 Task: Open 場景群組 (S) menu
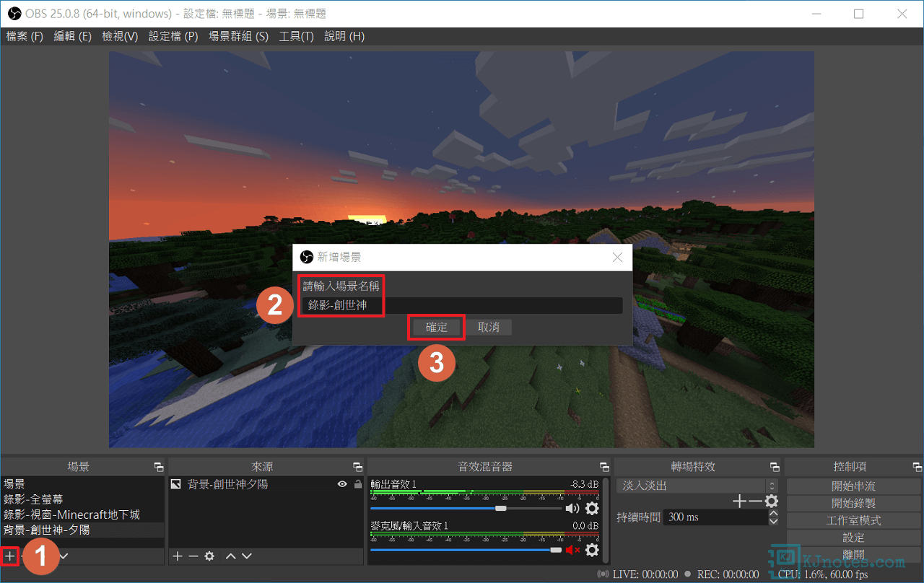(238, 36)
